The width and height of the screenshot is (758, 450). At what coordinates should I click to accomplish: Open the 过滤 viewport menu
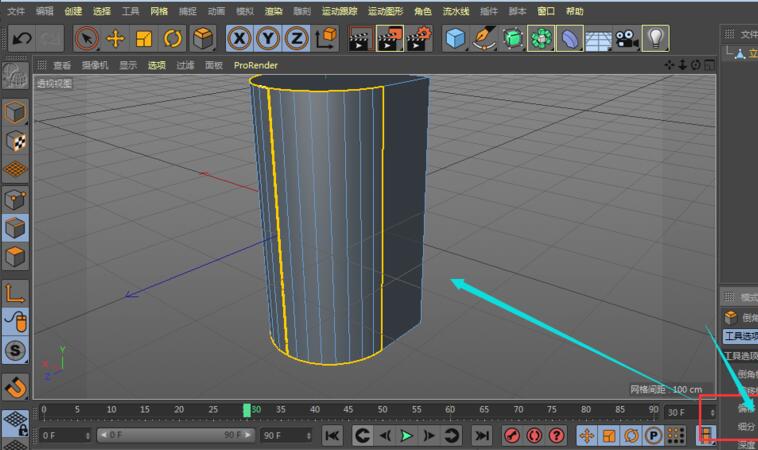click(x=185, y=65)
